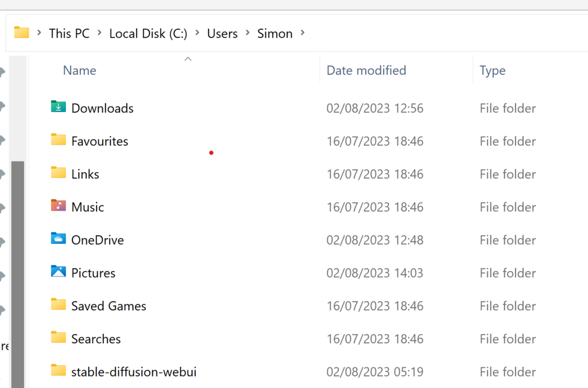Open the Downloads folder icon
Image resolution: width=588 pixels, height=388 pixels.
(x=57, y=107)
